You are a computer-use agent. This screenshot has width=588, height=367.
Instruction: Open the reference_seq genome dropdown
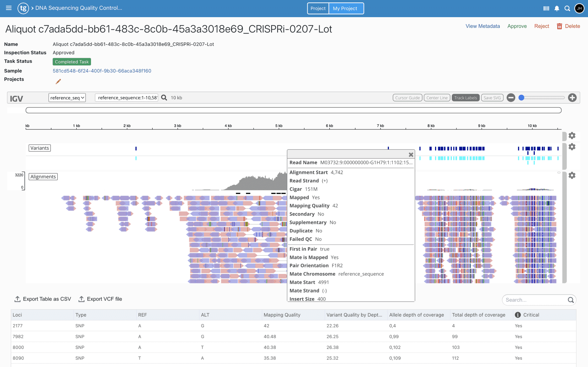coord(67,98)
